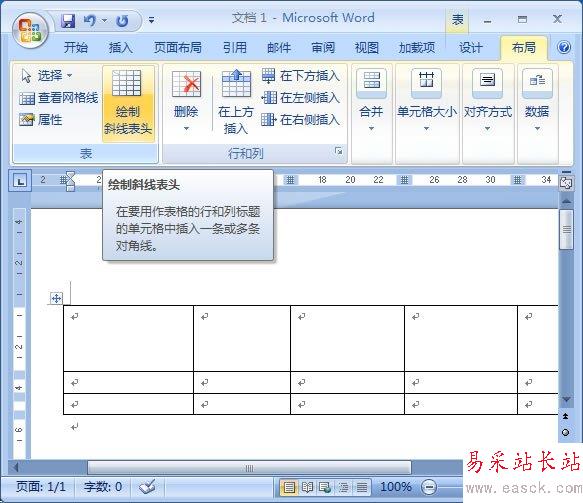Open the undo history dropdown arrow
The image size is (583, 503).
104,20
